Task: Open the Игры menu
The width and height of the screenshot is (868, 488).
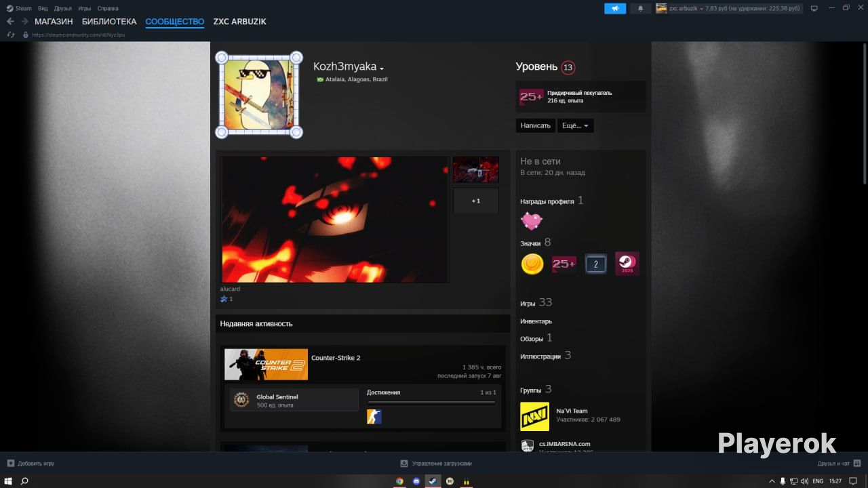Action: [x=85, y=8]
